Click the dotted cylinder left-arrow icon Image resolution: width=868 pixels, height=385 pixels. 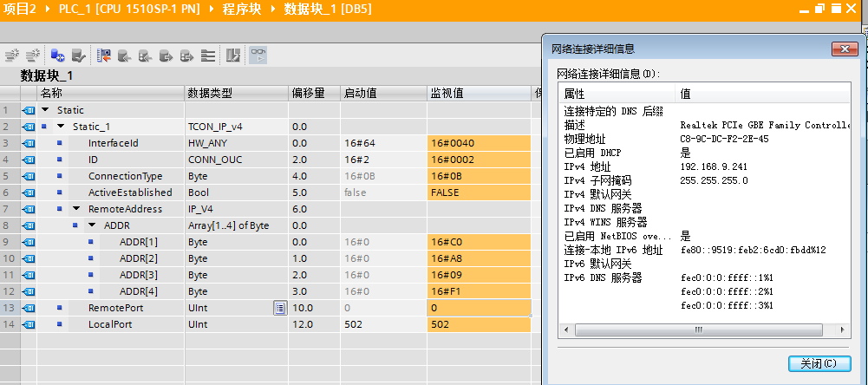[145, 55]
